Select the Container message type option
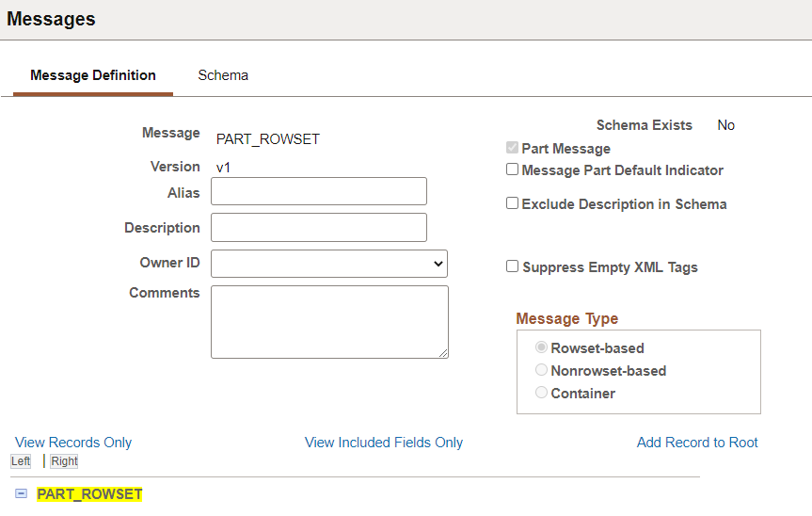Viewport: 812px width, 516px height. coord(542,393)
